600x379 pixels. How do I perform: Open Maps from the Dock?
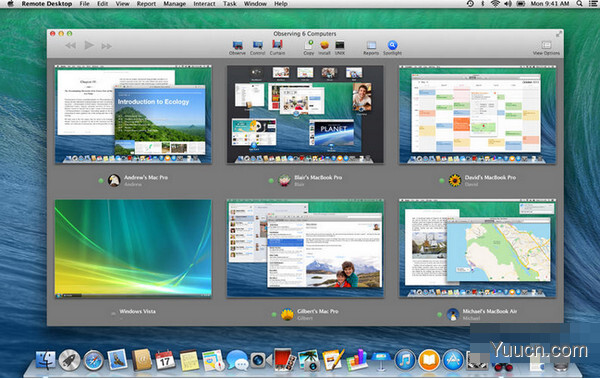(213, 361)
